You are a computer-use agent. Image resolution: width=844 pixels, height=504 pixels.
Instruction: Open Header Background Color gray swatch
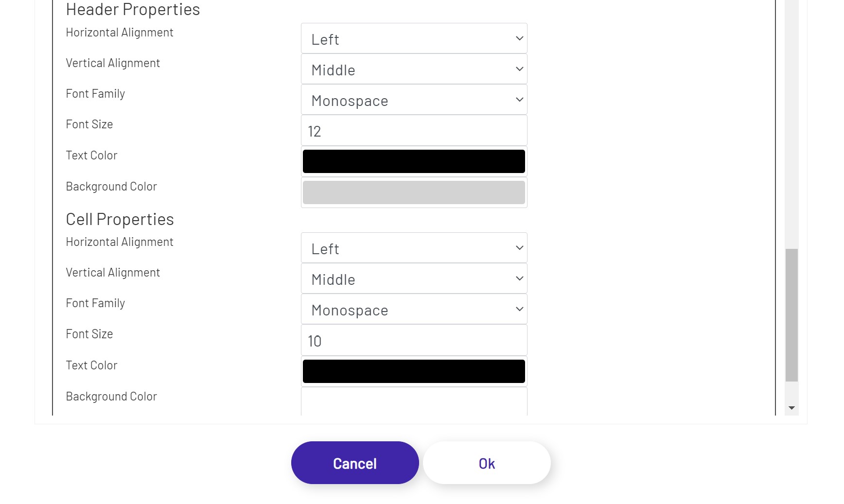coord(413,192)
